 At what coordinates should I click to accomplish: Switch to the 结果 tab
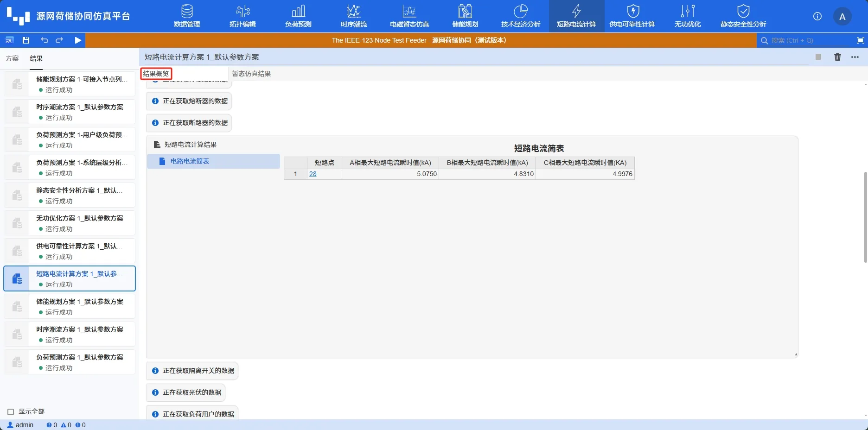click(36, 58)
